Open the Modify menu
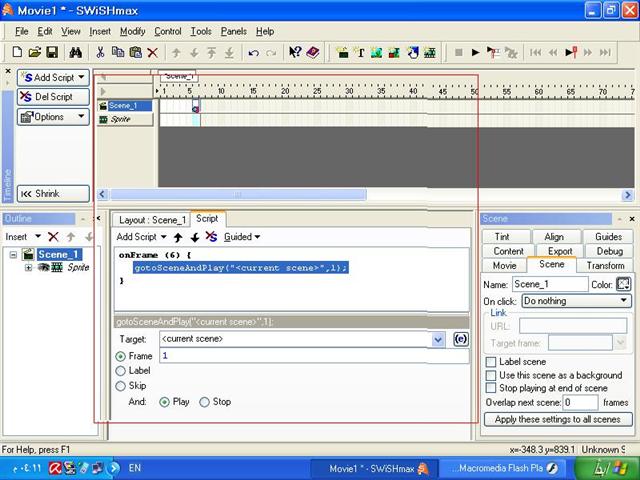The image size is (640, 480). (x=132, y=31)
